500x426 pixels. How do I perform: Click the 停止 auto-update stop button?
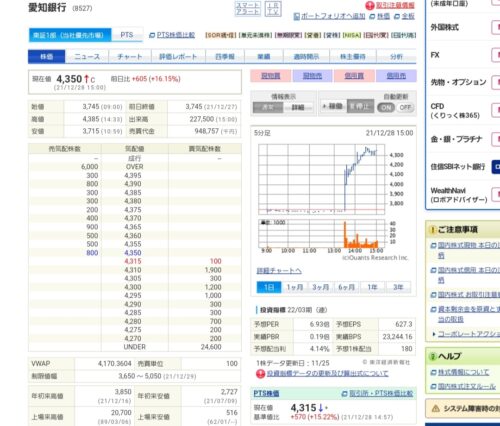click(360, 107)
